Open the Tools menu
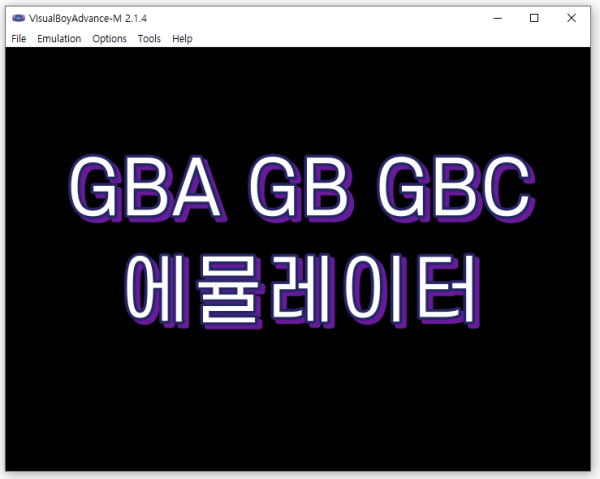Screen dimensions: 600x479 [149, 39]
